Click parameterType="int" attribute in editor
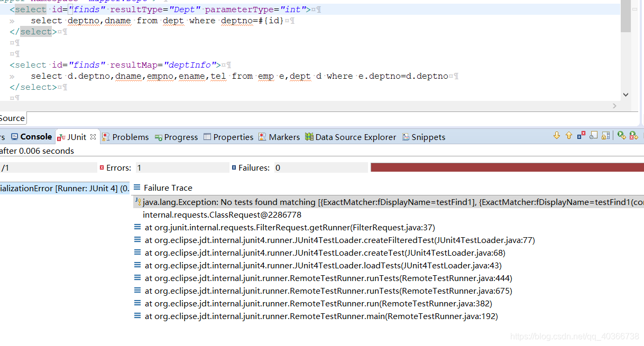 [x=256, y=10]
